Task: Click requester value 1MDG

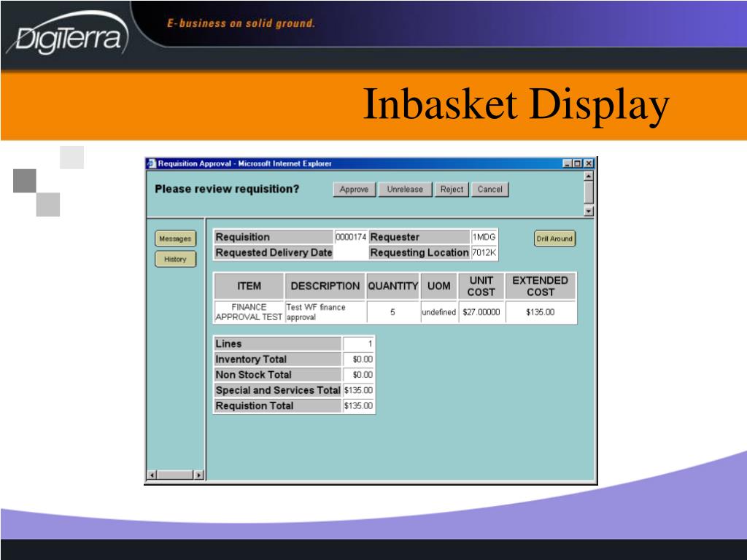Action: click(484, 237)
